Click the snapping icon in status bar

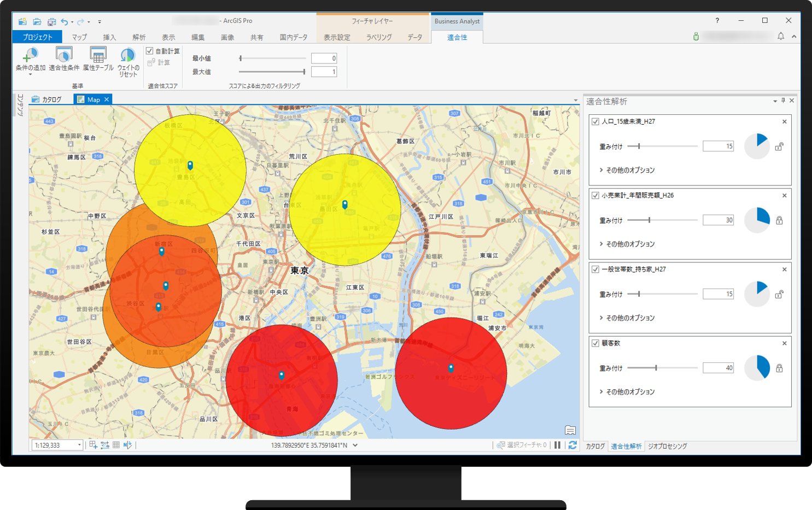coord(105,445)
